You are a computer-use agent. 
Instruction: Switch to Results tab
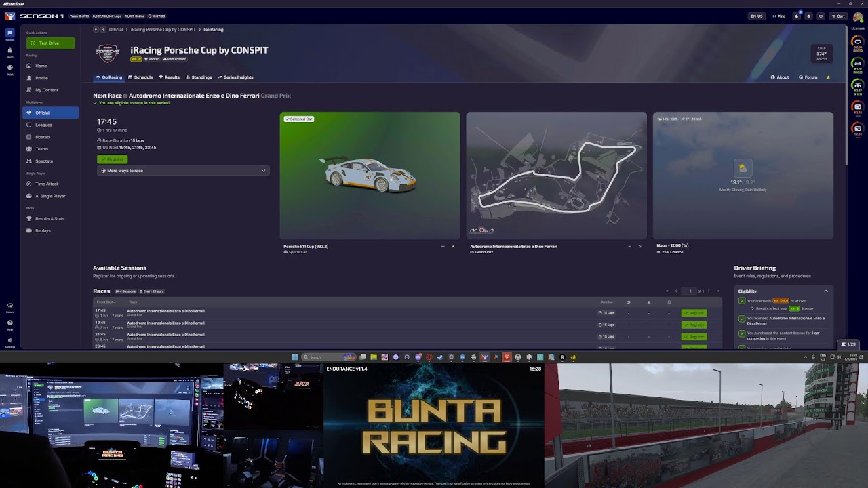[170, 77]
